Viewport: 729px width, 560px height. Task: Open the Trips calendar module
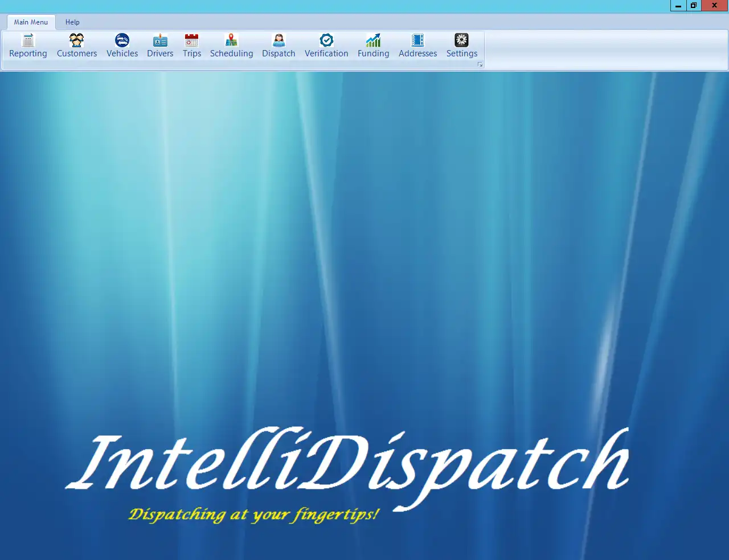[192, 46]
